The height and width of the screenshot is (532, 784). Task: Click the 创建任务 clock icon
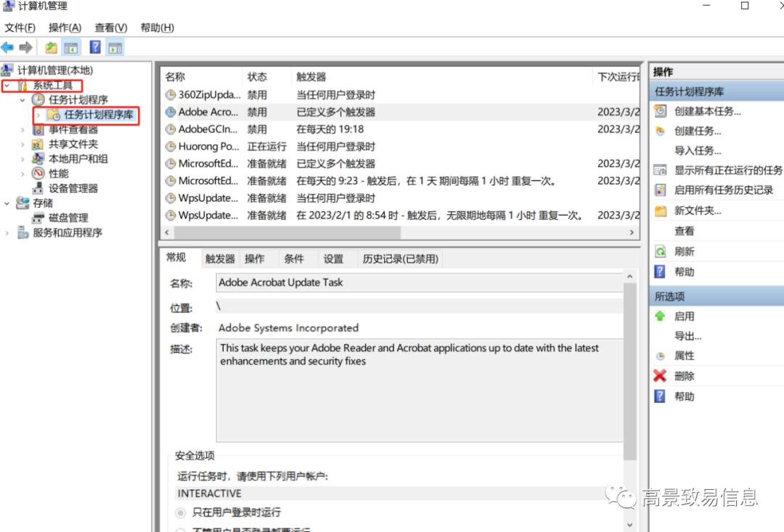click(660, 131)
